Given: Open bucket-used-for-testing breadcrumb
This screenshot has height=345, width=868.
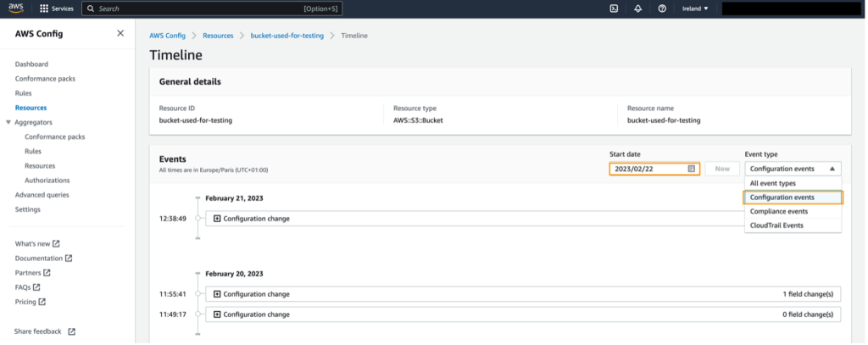Looking at the screenshot, I should point(287,36).
